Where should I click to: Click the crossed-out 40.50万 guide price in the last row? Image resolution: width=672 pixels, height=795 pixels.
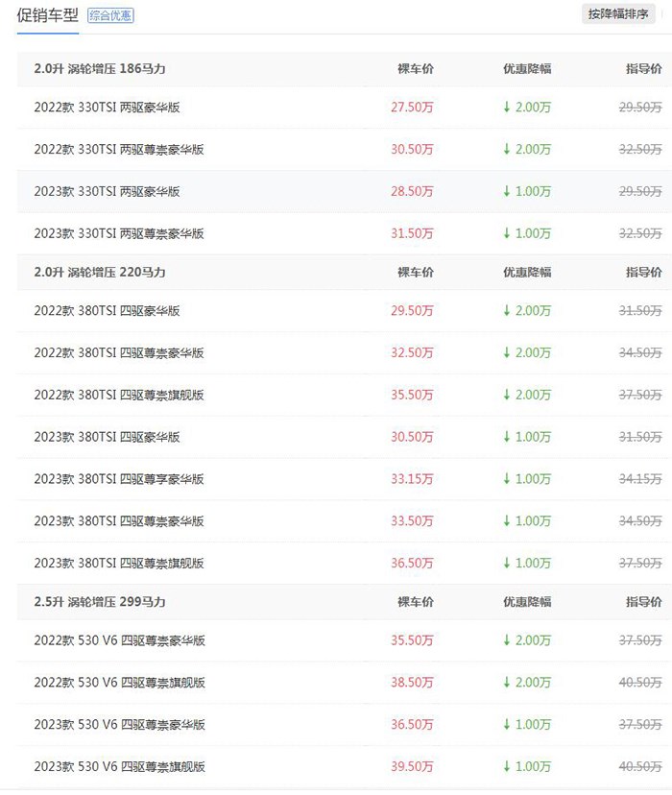point(640,766)
